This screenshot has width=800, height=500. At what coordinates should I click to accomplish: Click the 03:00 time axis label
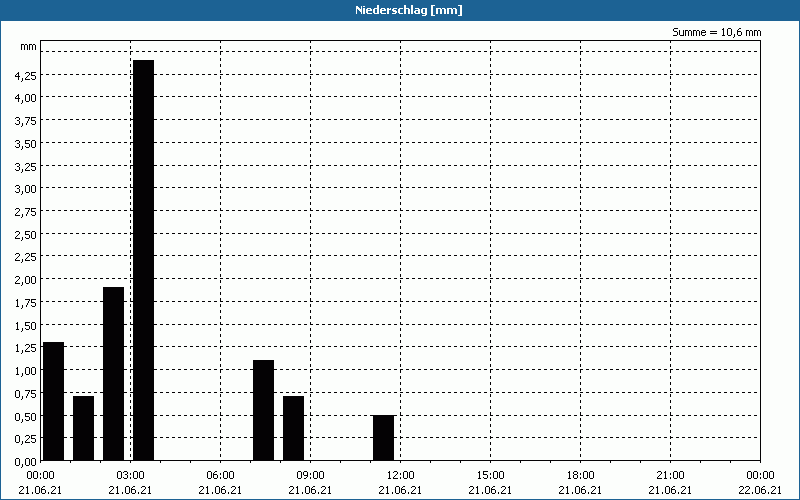[131, 476]
